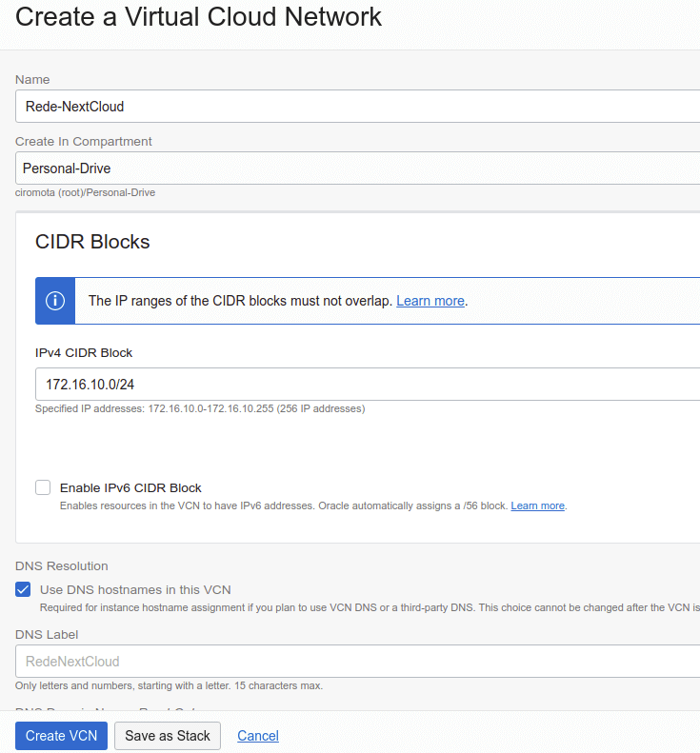The width and height of the screenshot is (700, 753).
Task: Click the Enable IPv6 CIDR Block label text
Action: [x=130, y=487]
